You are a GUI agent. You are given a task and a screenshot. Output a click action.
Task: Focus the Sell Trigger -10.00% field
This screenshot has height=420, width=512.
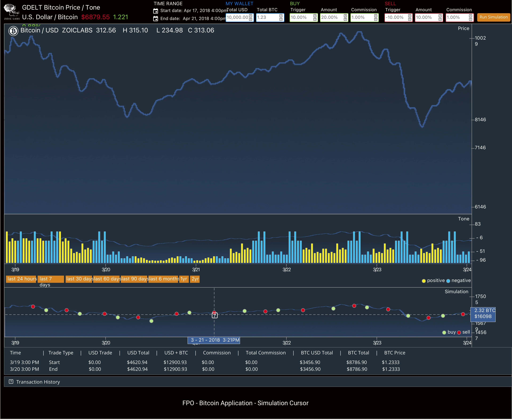(x=399, y=17)
